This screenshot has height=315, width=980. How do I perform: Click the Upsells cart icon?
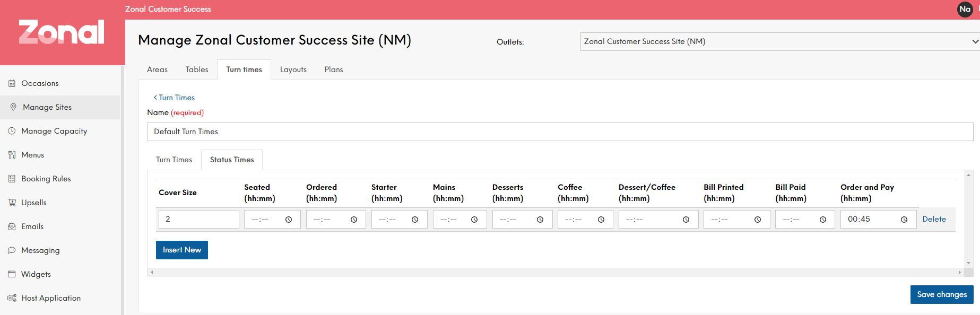tap(12, 203)
